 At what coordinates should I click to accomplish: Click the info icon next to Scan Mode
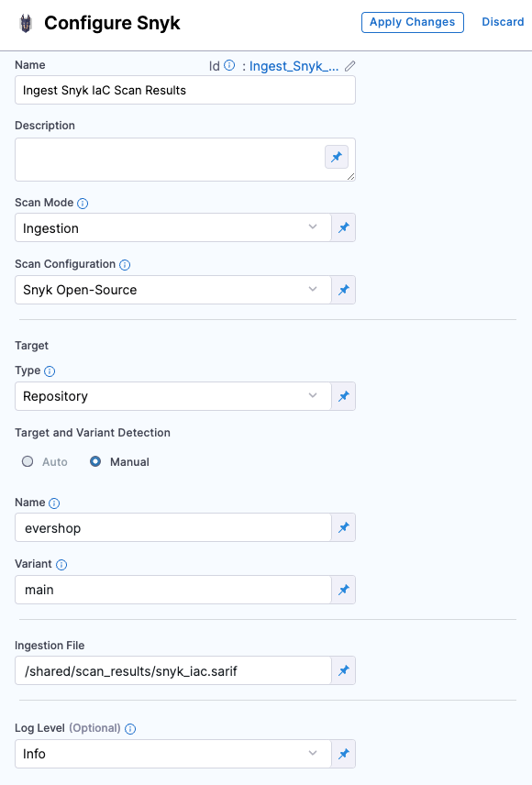(83, 204)
